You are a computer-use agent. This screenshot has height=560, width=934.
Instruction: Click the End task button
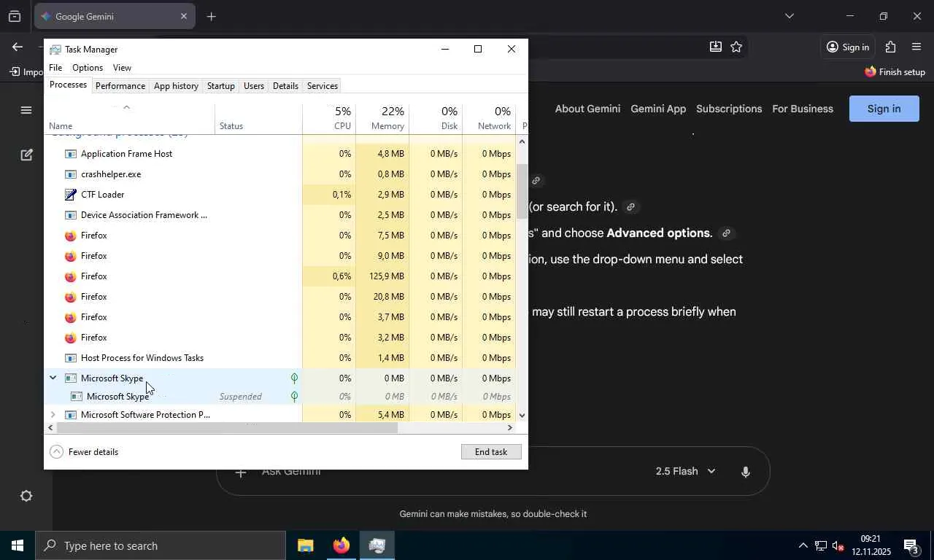coord(491,452)
